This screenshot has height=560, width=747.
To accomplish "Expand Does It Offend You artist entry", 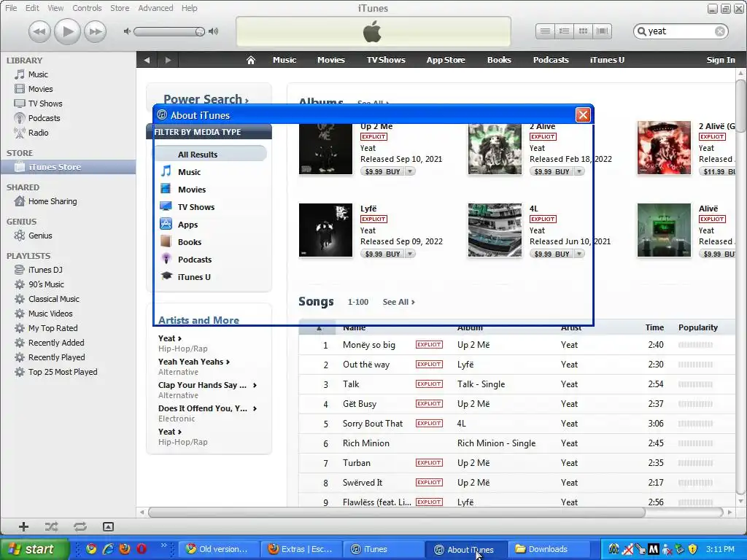I will pyautogui.click(x=255, y=408).
